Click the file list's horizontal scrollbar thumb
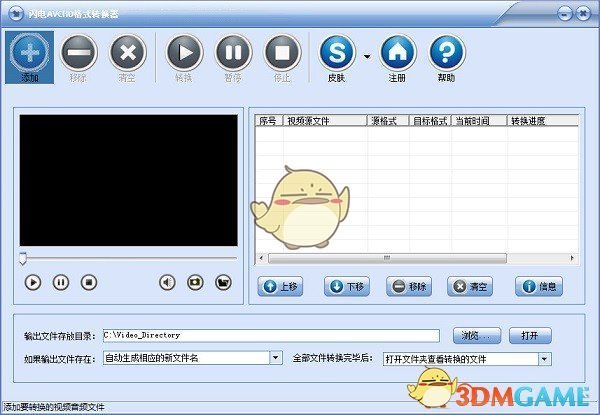This screenshot has height=415, width=600. 387,258
